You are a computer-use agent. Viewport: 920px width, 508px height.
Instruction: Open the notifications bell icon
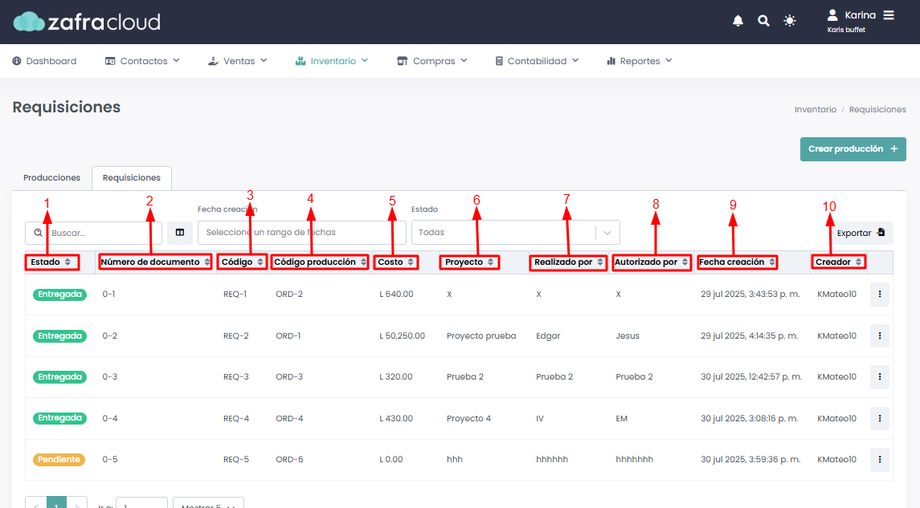point(738,21)
